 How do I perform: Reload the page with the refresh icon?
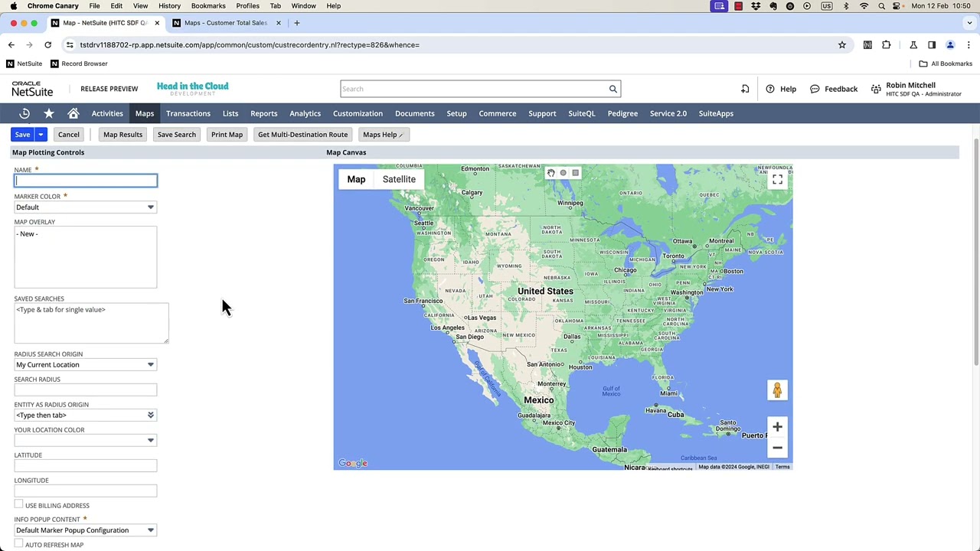tap(47, 45)
